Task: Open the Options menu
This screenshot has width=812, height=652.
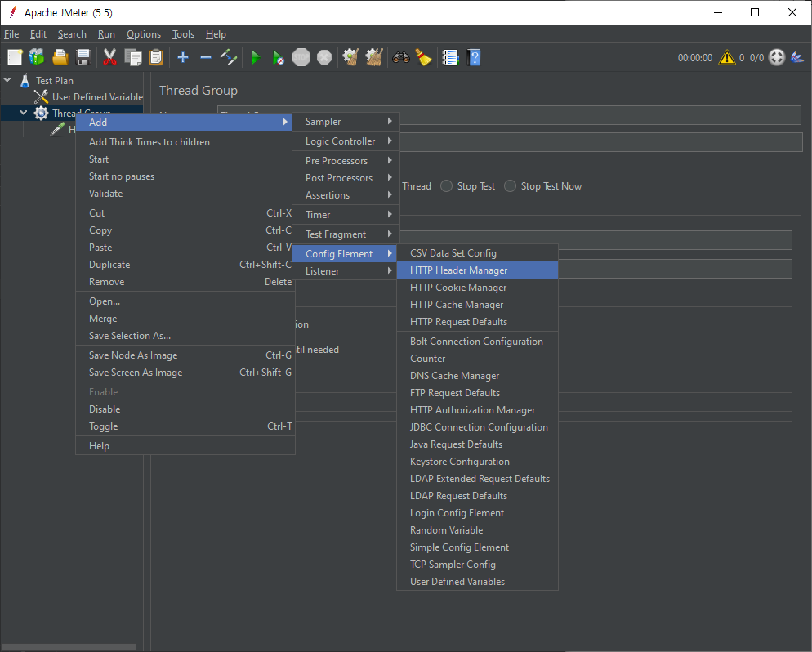Action: pyautogui.click(x=144, y=34)
